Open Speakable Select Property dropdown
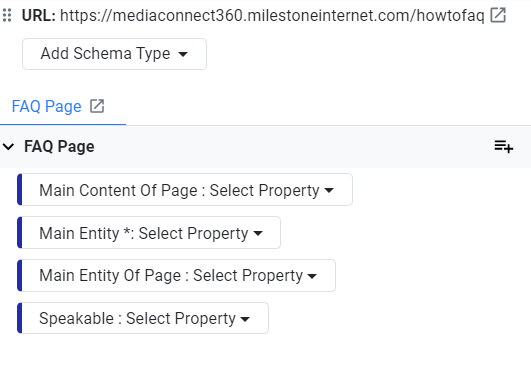Image resolution: width=531 pixels, height=377 pixels. tap(143, 318)
